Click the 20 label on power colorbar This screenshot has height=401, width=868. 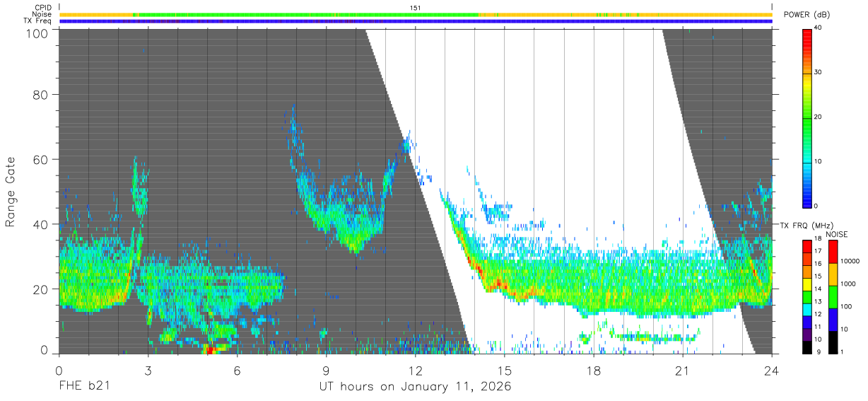tap(818, 117)
